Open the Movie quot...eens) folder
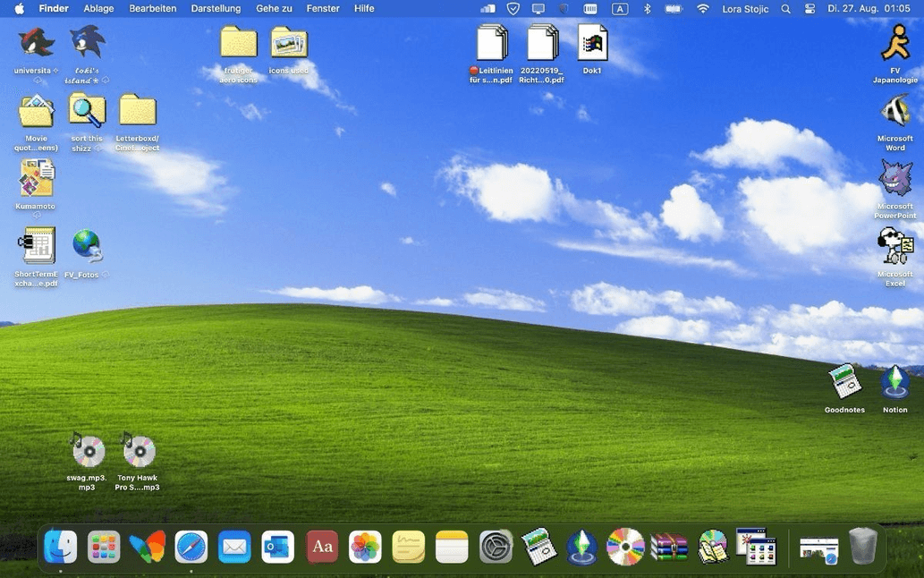This screenshot has height=578, width=924. 36,110
